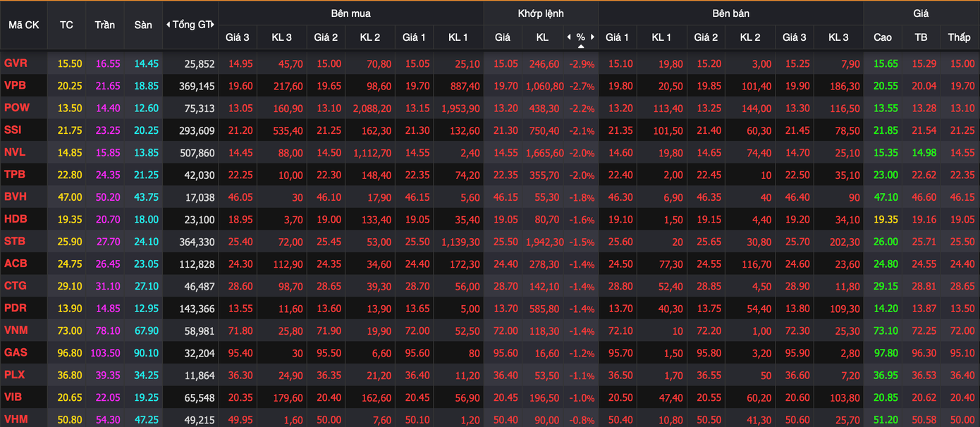The image size is (980, 427).
Task: Open the NVL stock details
Action: [15, 152]
